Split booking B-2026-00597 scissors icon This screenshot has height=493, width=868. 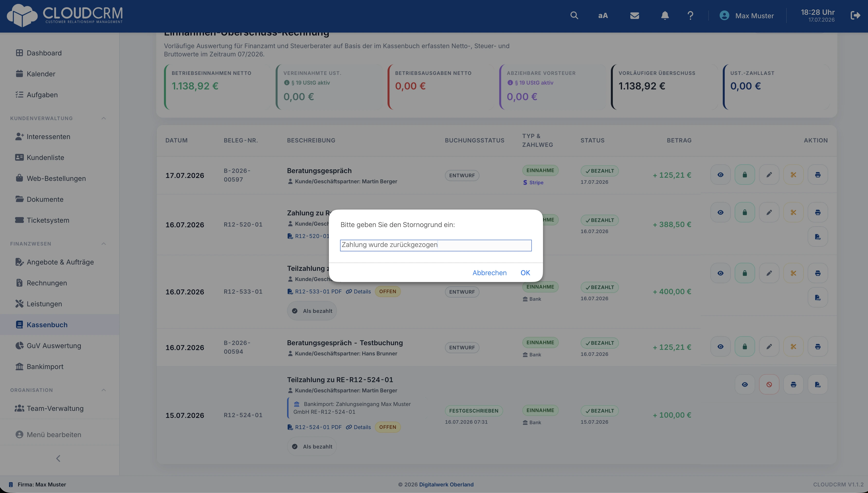[794, 175]
